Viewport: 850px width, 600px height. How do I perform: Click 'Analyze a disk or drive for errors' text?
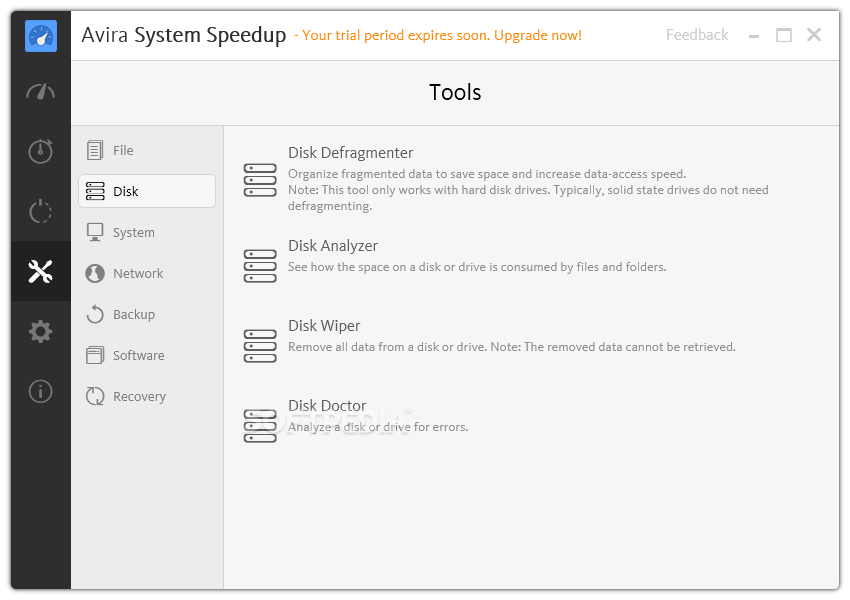click(x=378, y=427)
